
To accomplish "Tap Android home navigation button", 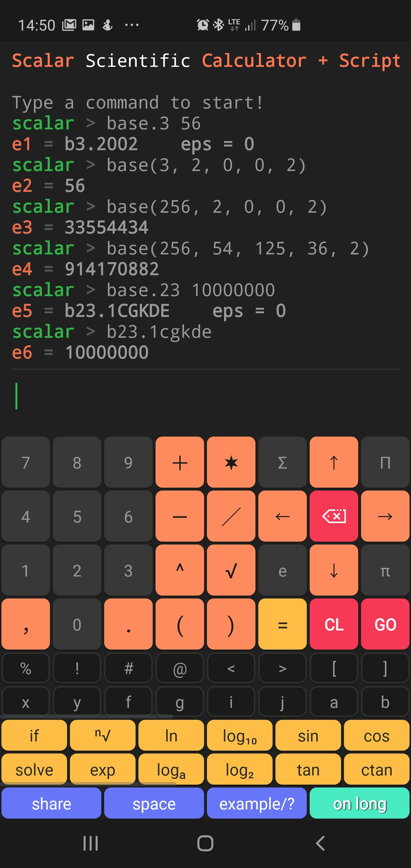I will pos(205,843).
